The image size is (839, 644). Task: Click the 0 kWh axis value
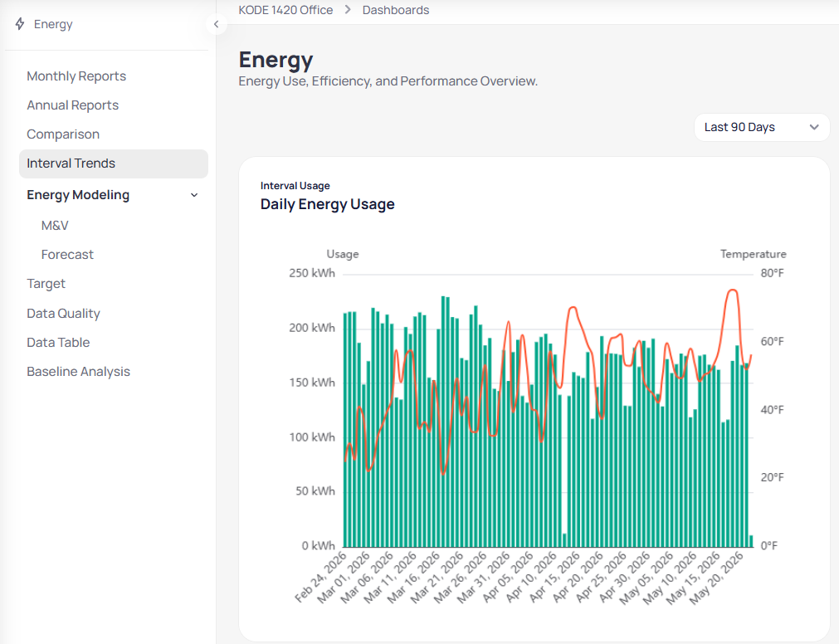coord(319,545)
